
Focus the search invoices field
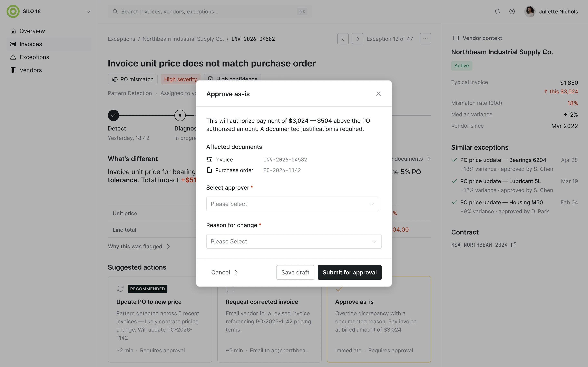[x=210, y=11]
